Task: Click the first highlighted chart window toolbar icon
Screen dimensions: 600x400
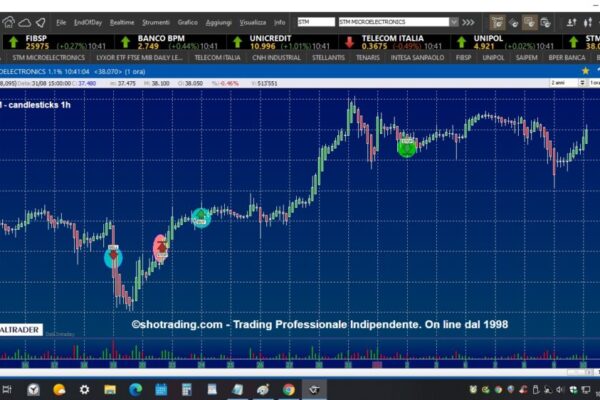Action: [497, 23]
